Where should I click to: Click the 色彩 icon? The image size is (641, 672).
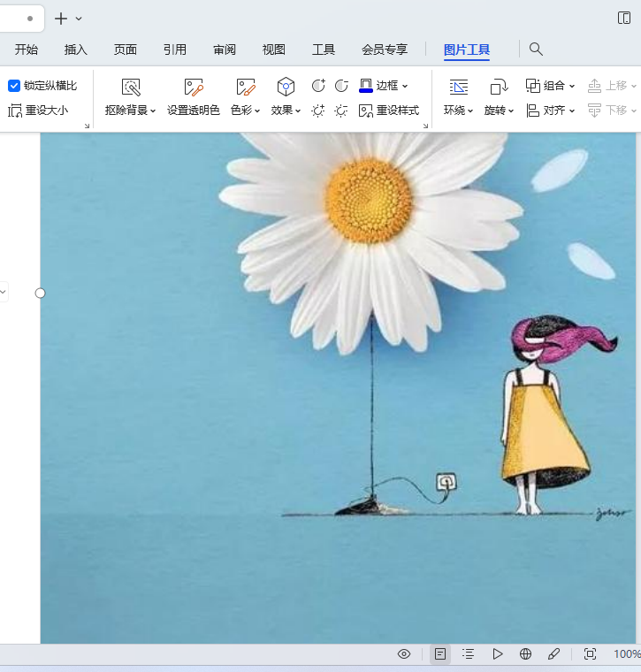(246, 87)
